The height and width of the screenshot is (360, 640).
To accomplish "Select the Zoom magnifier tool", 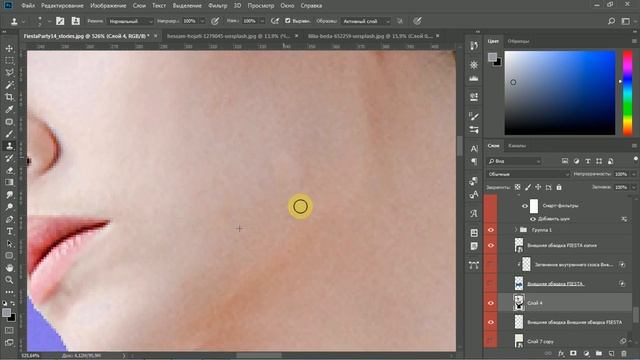I will pos(9,280).
